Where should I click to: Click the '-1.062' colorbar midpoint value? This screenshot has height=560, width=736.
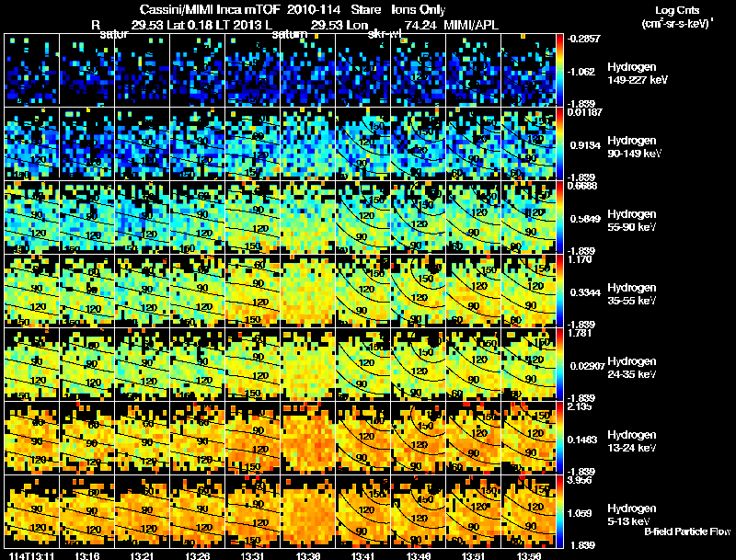pos(581,72)
